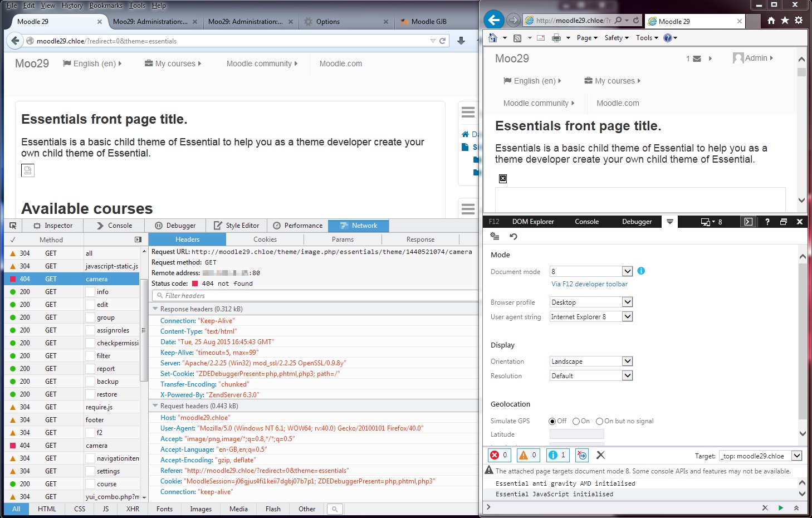Click IE back arrow button

click(x=493, y=20)
